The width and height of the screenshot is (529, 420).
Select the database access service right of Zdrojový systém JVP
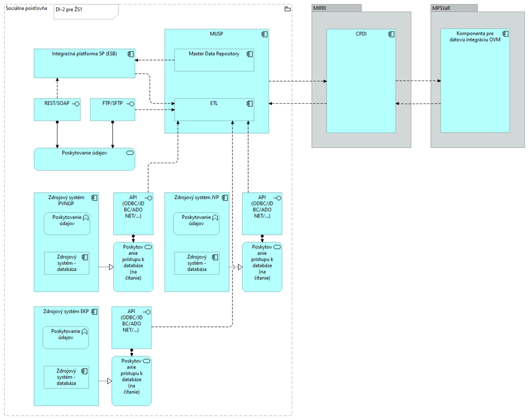tap(262, 266)
